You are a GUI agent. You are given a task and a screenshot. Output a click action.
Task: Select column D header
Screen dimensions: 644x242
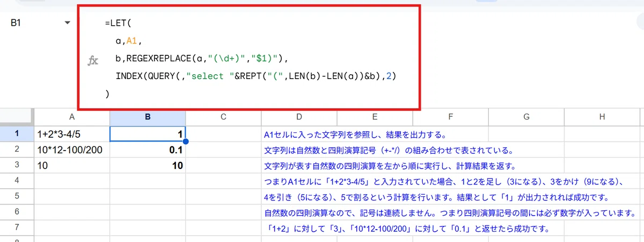299,117
